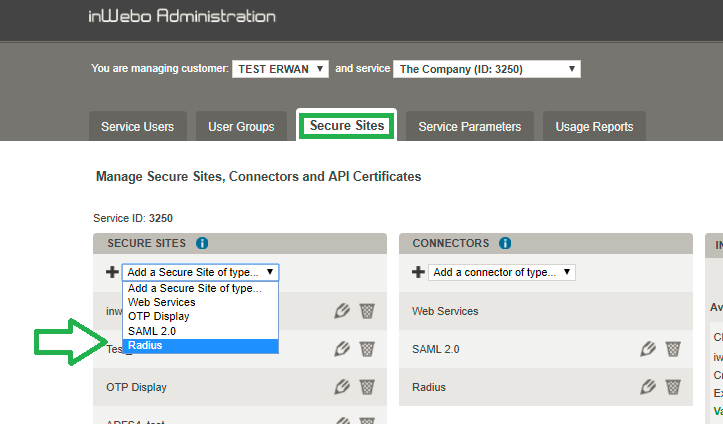Delete the Radius connector with trash icon
The width and height of the screenshot is (723, 424).
673,387
